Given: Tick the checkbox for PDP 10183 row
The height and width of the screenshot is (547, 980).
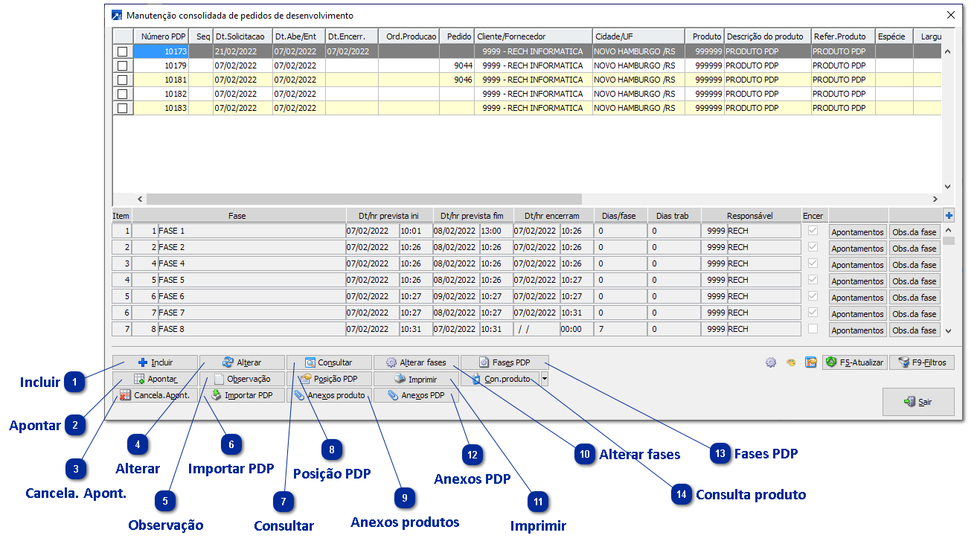Looking at the screenshot, I should click(122, 108).
